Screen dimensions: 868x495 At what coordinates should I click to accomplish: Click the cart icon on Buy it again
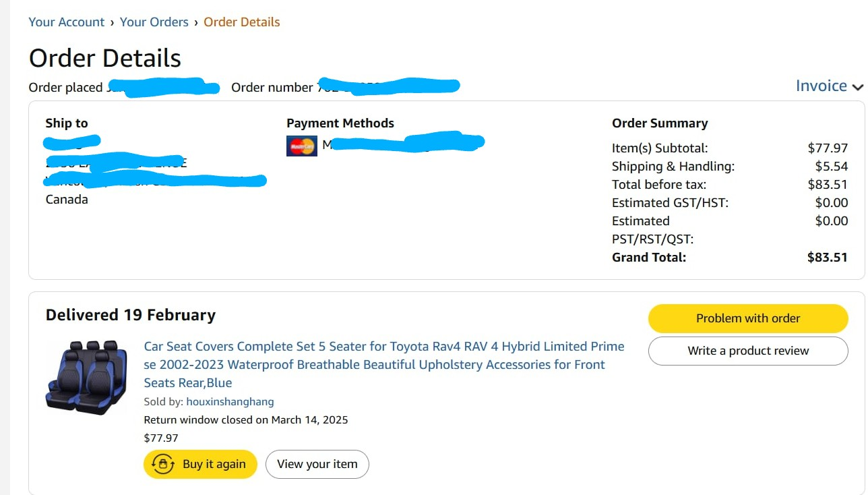[163, 464]
